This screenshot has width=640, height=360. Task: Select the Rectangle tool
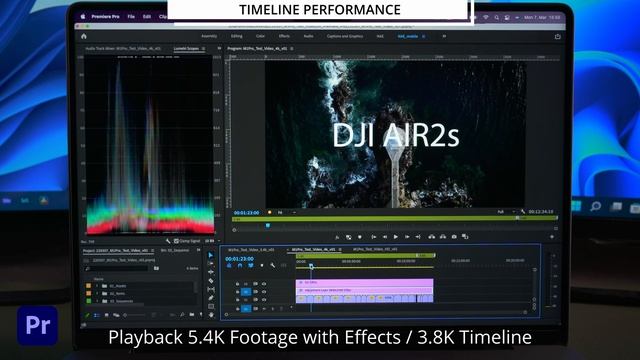pos(211,306)
